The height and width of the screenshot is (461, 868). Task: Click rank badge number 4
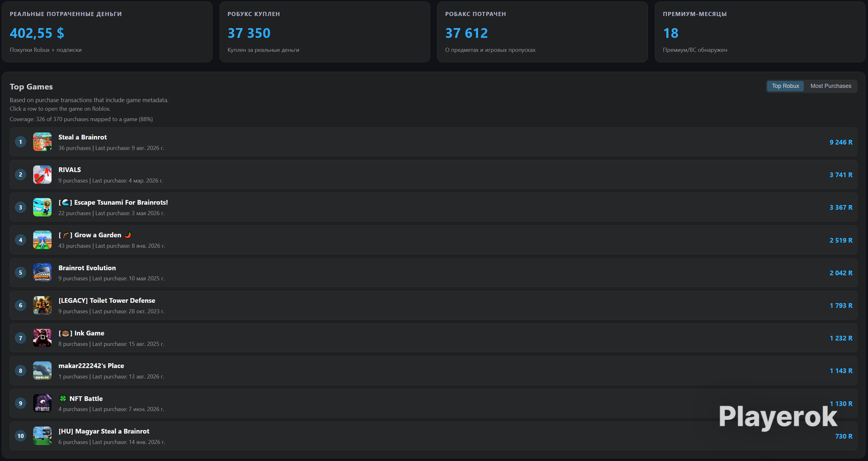point(20,240)
